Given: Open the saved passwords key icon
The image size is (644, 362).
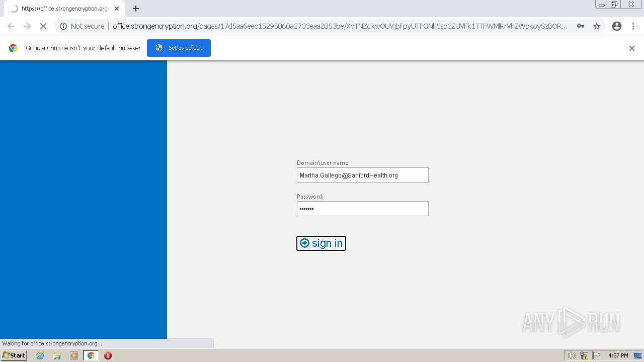Looking at the screenshot, I should 581,26.
